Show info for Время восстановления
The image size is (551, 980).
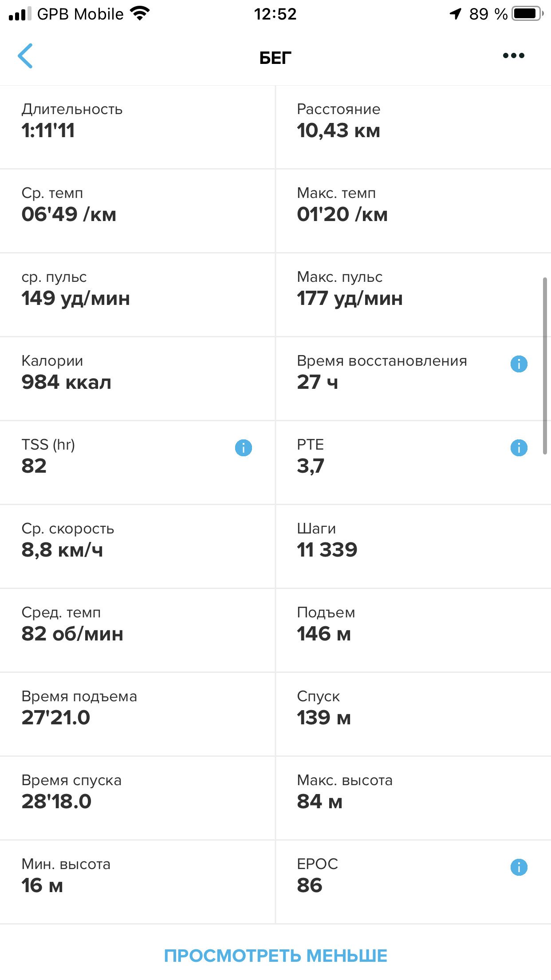(519, 364)
